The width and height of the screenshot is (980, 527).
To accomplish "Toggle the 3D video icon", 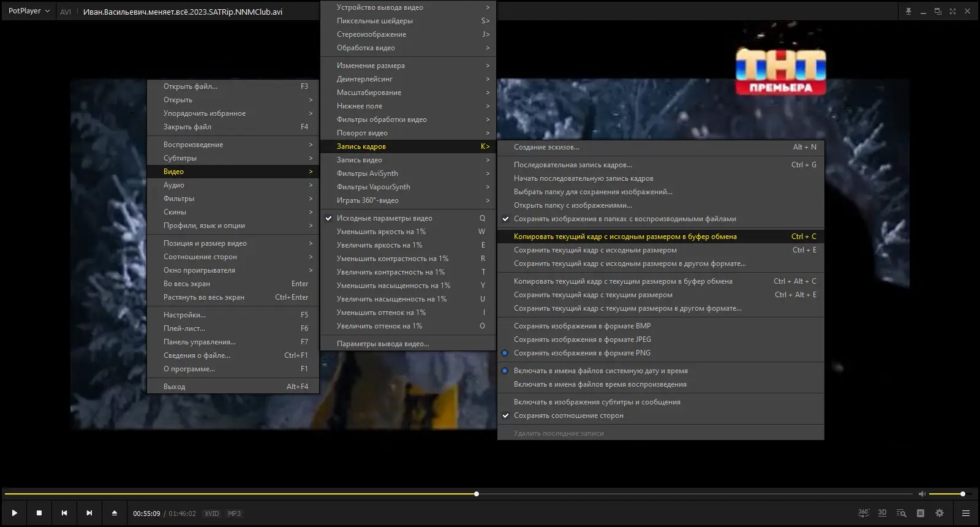I will click(x=882, y=513).
